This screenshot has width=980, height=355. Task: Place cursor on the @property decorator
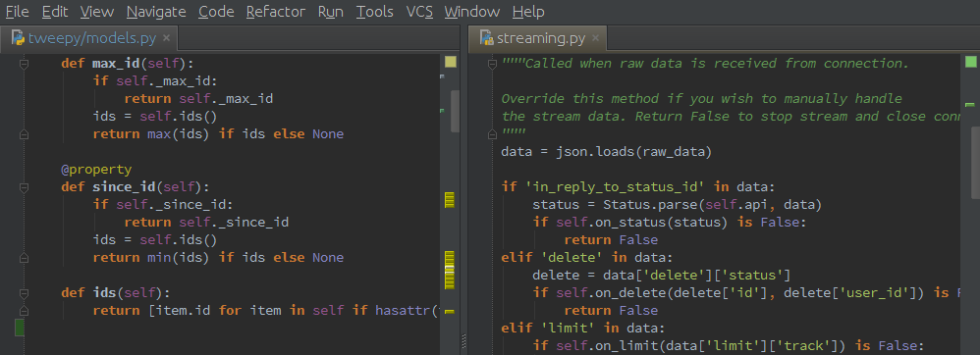[96, 169]
